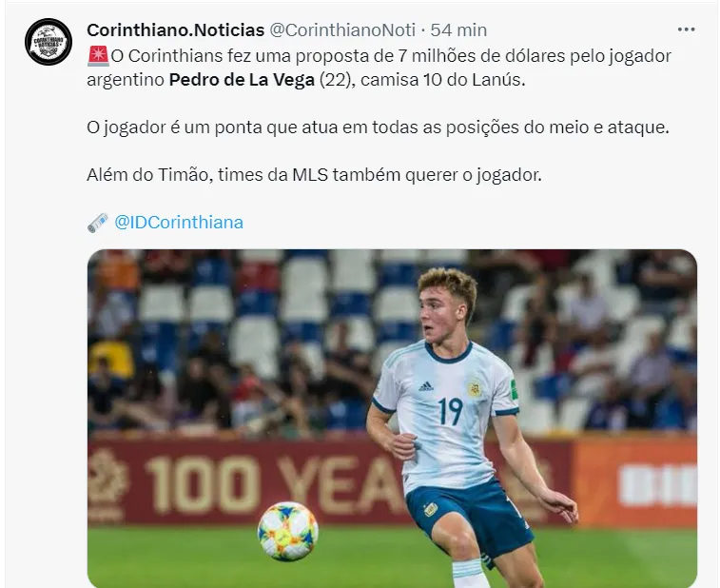Click the Corinthiano.Noticias account name
This screenshot has height=588, width=720.
coord(175,30)
